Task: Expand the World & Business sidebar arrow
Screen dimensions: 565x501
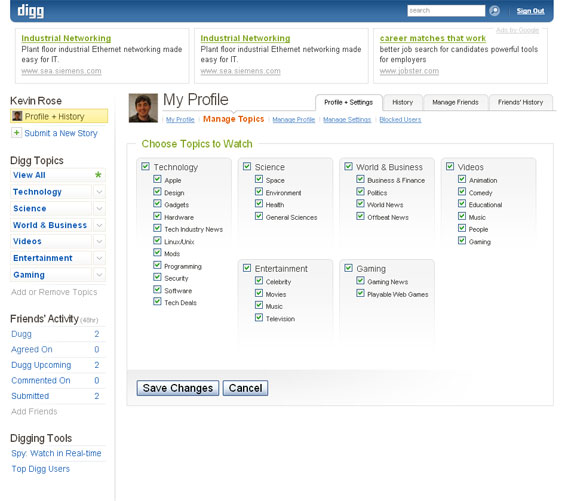Action: click(x=99, y=225)
